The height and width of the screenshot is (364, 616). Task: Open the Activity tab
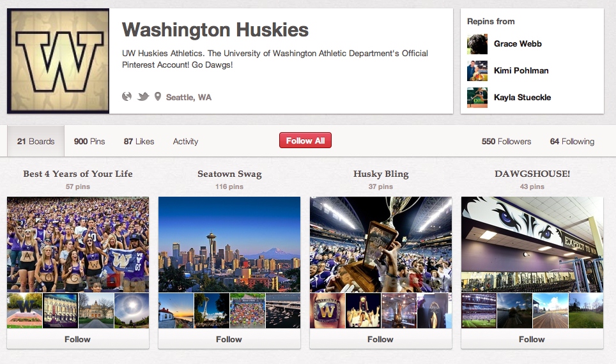coord(185,141)
